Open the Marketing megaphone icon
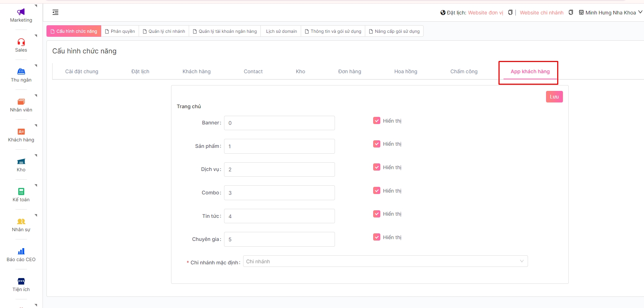The image size is (644, 308). click(21, 12)
